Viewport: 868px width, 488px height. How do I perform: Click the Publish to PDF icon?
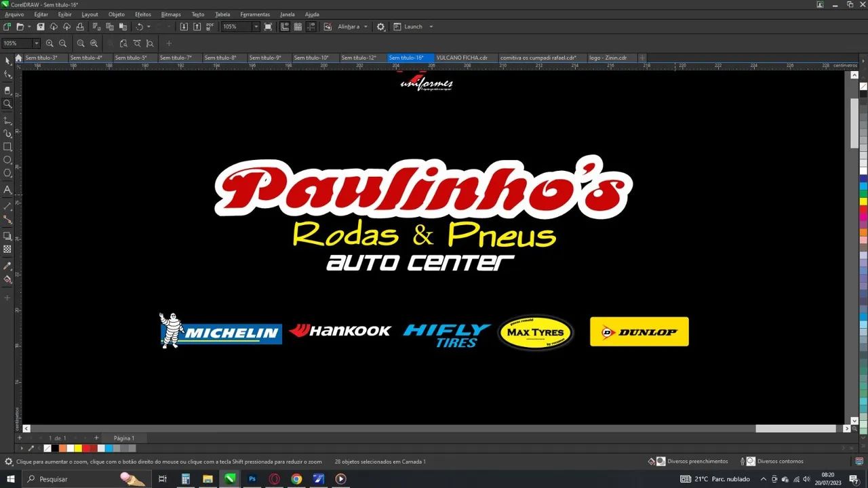(x=210, y=26)
